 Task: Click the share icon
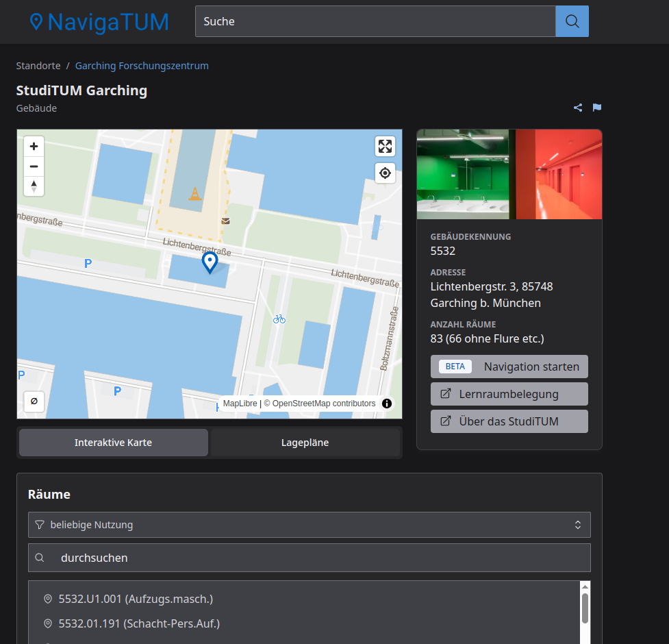click(578, 108)
